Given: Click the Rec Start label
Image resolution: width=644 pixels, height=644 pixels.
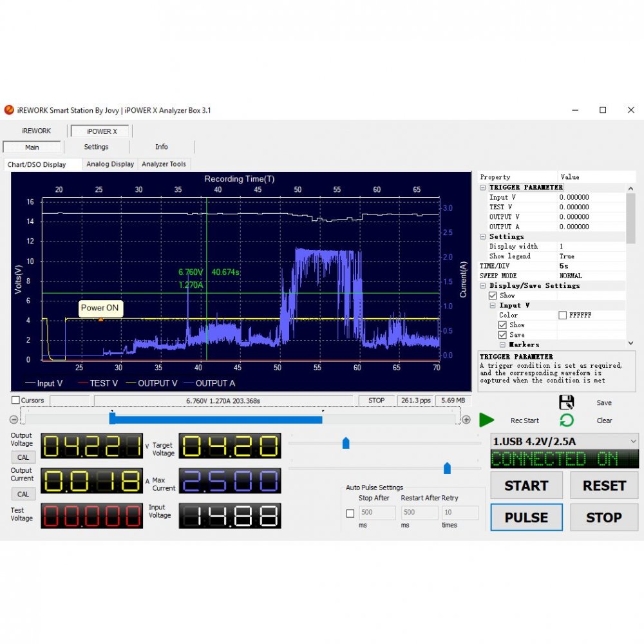Looking at the screenshot, I should click(x=524, y=421).
